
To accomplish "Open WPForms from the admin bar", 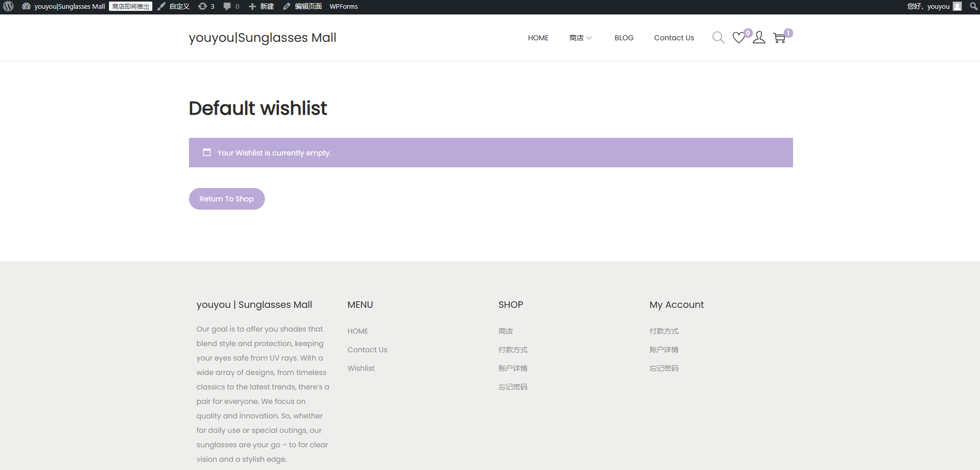I will click(x=343, y=7).
